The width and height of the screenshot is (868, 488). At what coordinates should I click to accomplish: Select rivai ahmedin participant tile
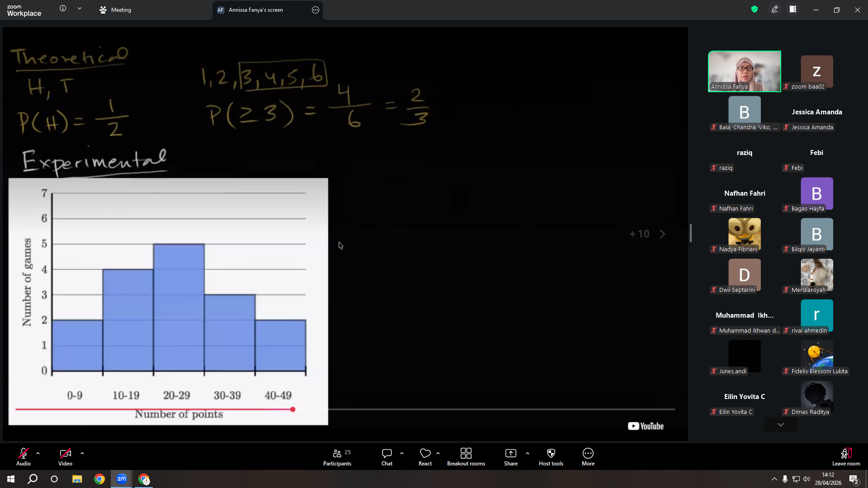point(817,315)
